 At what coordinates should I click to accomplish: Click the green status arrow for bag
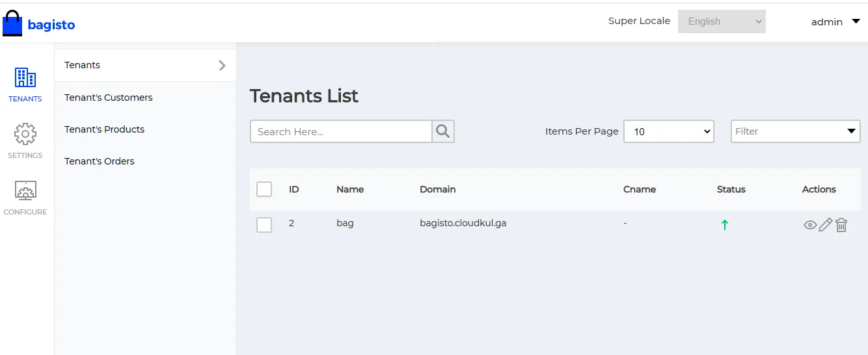click(725, 225)
